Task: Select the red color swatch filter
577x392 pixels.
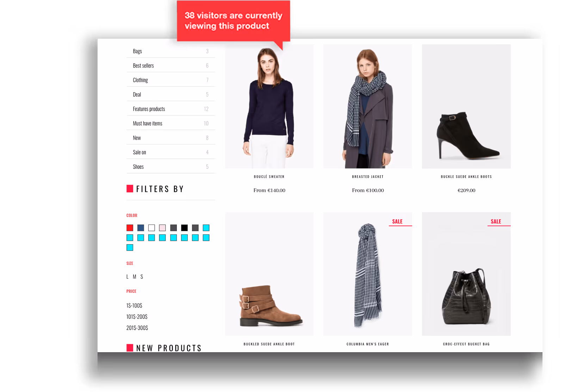Action: point(130,228)
